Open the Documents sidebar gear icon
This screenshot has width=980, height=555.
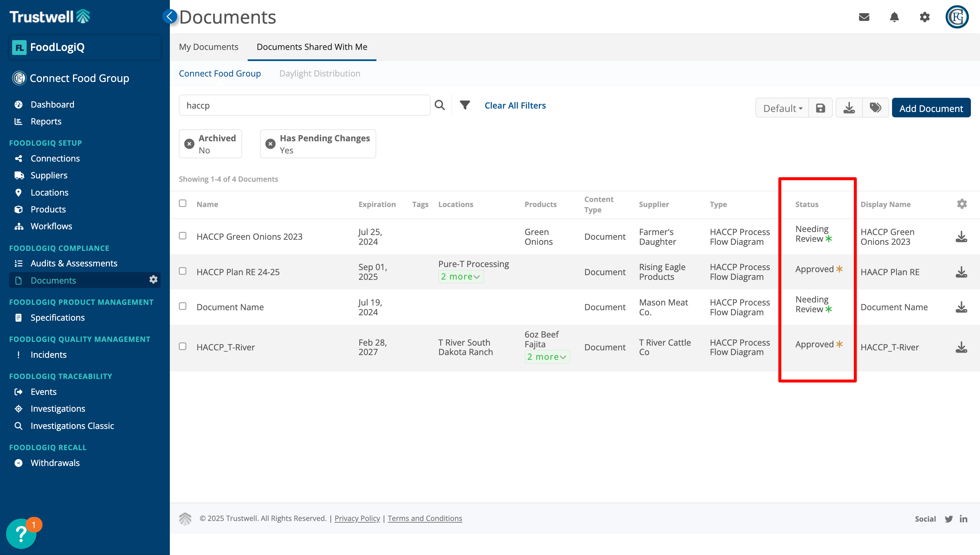click(x=153, y=280)
